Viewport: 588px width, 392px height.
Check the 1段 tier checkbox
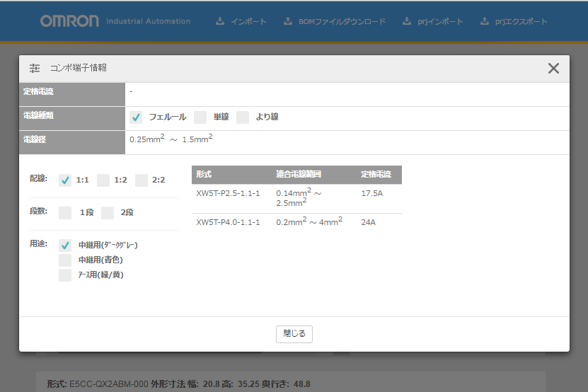point(65,213)
